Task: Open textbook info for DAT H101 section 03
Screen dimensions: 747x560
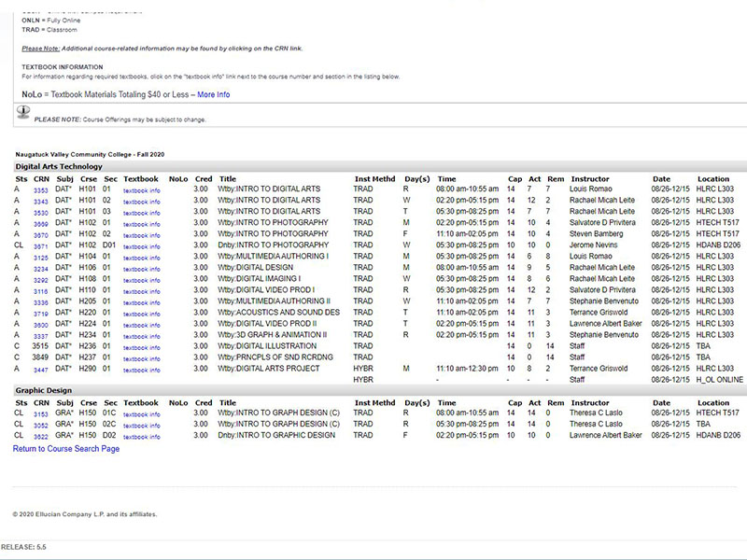Action: (x=142, y=213)
